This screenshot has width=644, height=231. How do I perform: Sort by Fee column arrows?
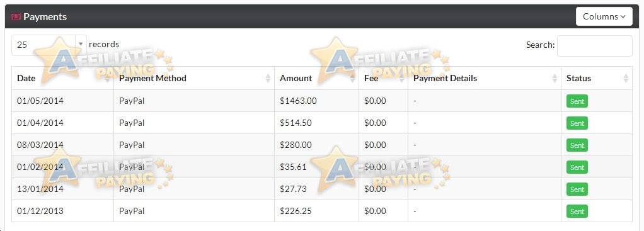coord(401,79)
